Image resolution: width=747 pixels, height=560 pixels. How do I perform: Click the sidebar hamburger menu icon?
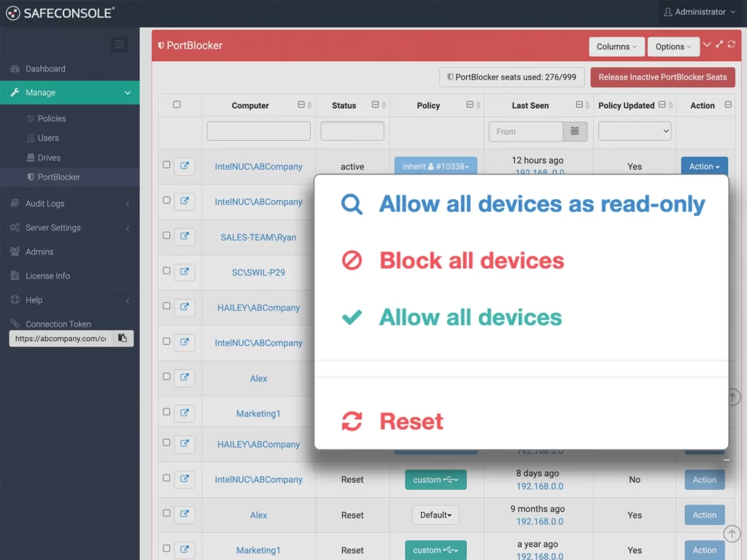[x=119, y=44]
